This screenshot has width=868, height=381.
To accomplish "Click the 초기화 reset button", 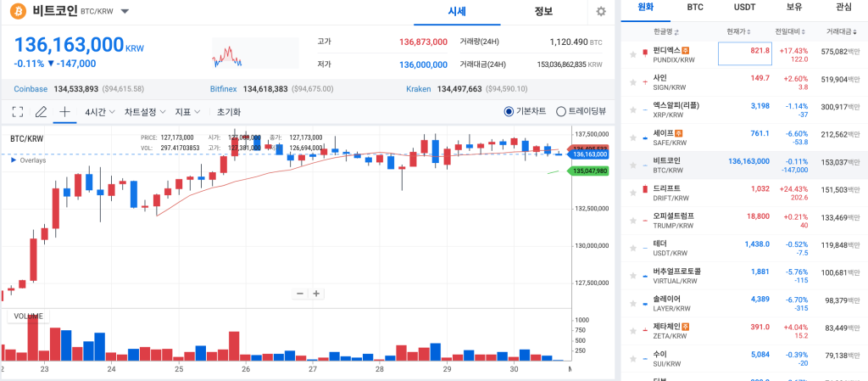I will pos(229,112).
